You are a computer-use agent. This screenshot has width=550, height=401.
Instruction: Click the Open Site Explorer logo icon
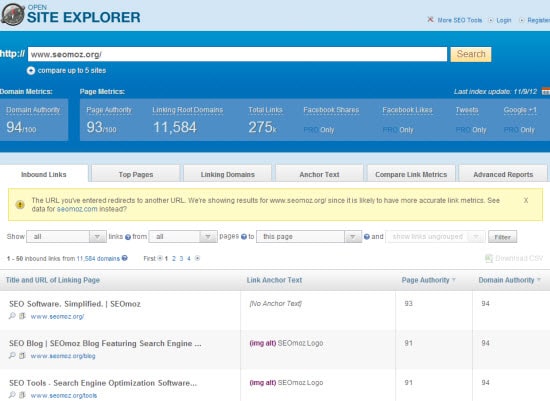[13, 15]
